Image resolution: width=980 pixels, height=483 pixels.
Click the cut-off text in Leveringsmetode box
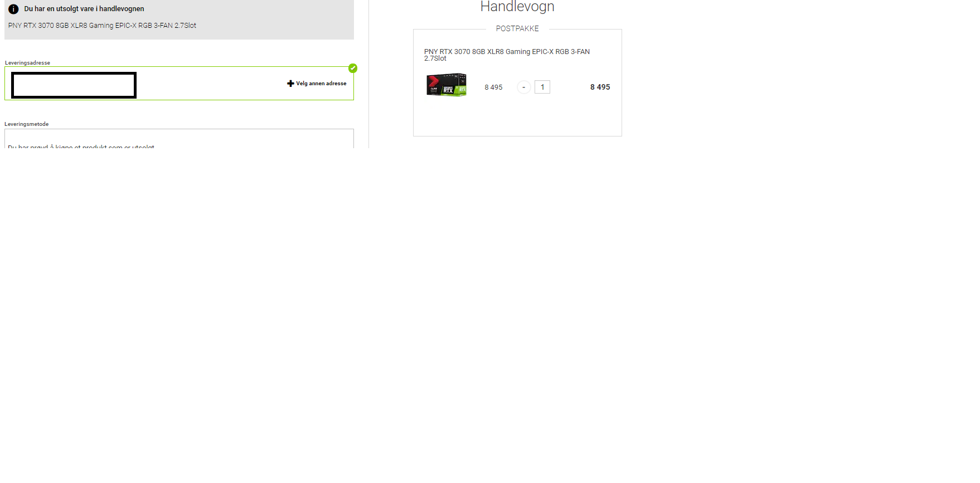pos(81,146)
